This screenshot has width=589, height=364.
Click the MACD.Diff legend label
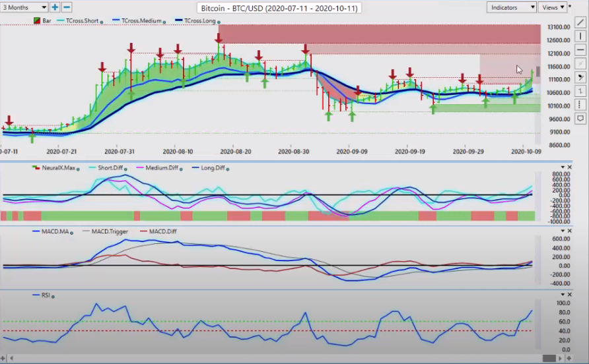click(162, 231)
